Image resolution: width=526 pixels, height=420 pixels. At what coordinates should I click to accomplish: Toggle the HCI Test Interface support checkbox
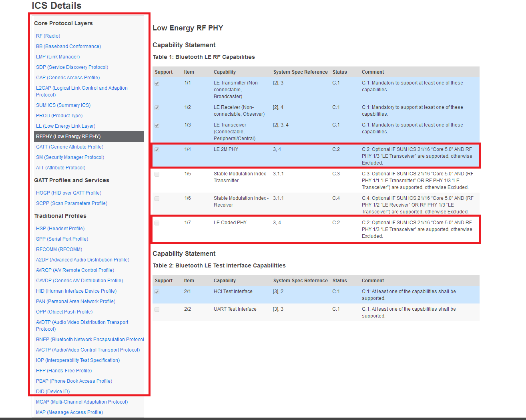click(x=157, y=292)
